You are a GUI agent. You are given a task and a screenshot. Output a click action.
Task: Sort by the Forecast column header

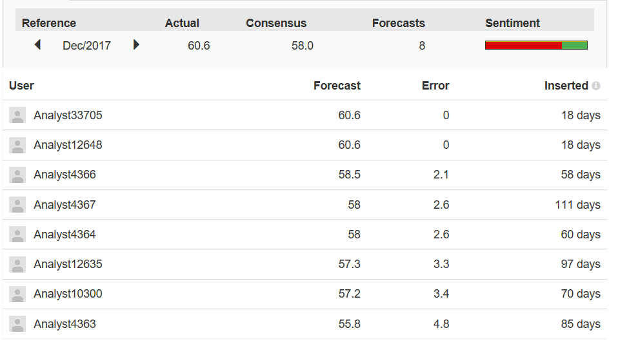(337, 86)
